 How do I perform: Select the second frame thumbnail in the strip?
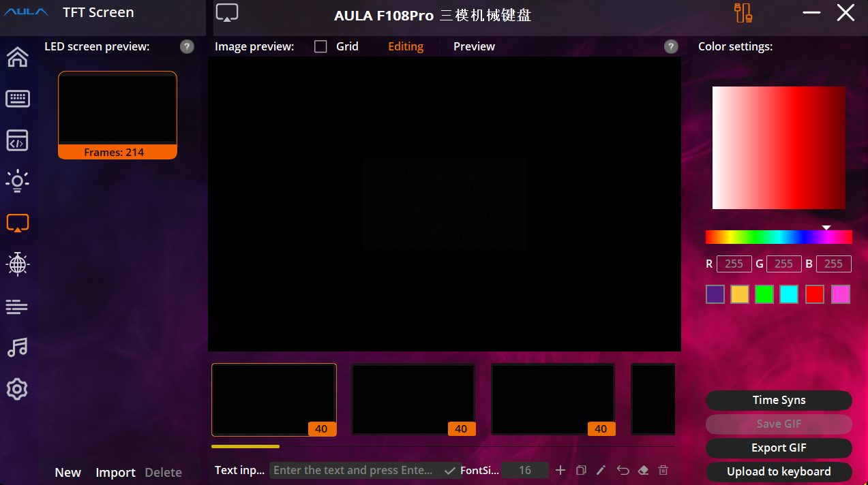(413, 399)
